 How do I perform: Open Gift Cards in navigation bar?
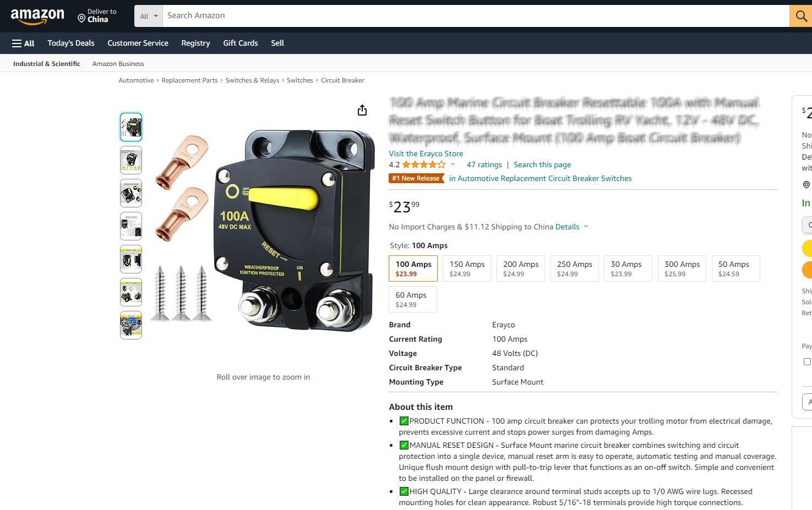(241, 43)
